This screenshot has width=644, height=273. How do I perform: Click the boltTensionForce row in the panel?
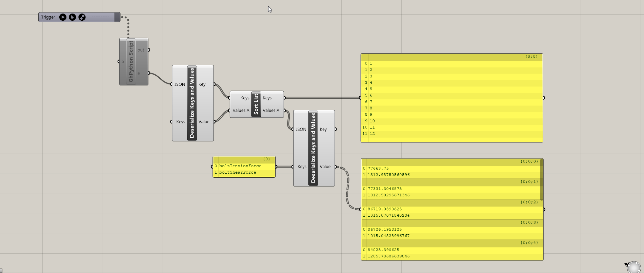(244, 166)
